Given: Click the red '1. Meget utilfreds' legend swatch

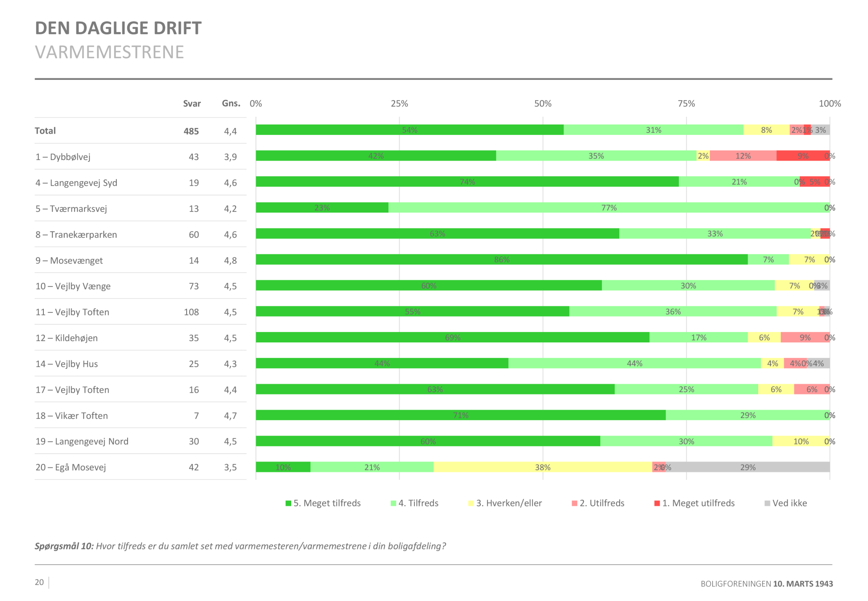Looking at the screenshot, I should (x=657, y=503).
